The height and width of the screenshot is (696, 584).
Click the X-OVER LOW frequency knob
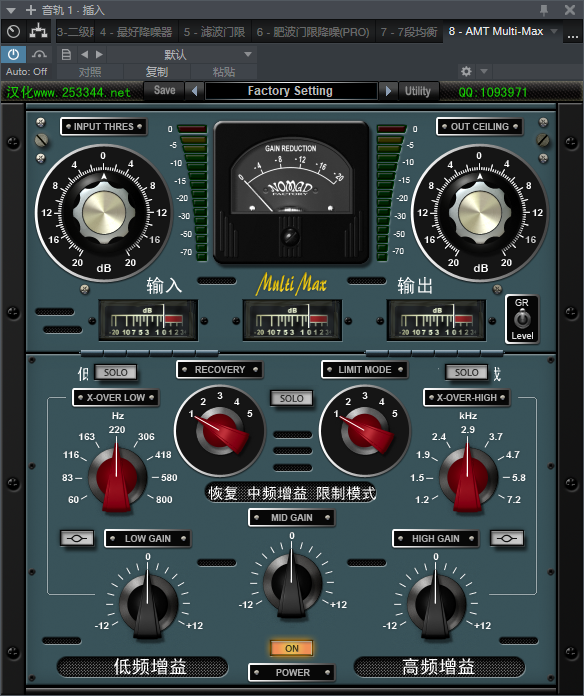click(x=117, y=477)
